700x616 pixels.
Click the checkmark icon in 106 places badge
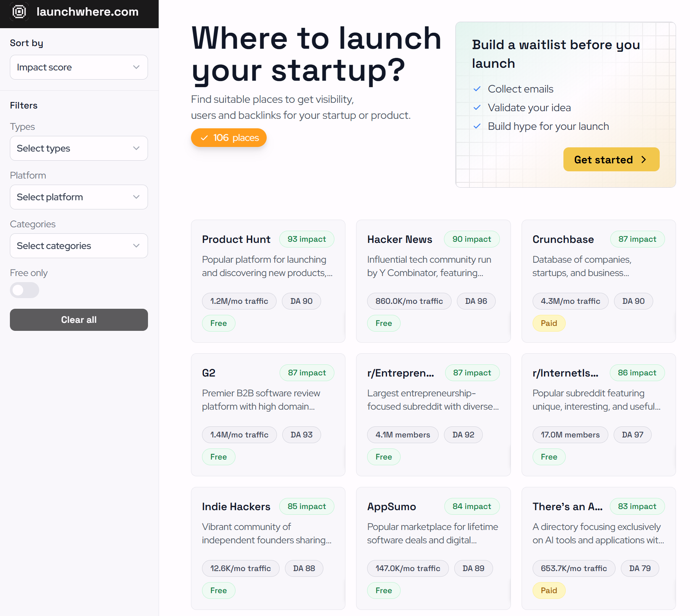pyautogui.click(x=204, y=138)
